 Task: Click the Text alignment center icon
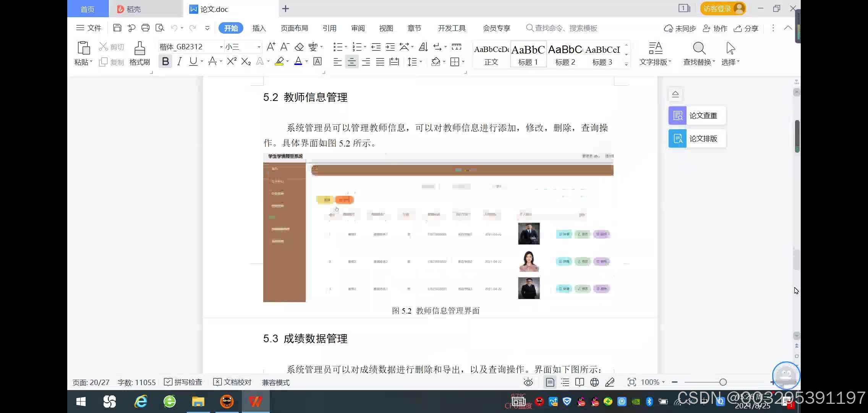(x=351, y=62)
